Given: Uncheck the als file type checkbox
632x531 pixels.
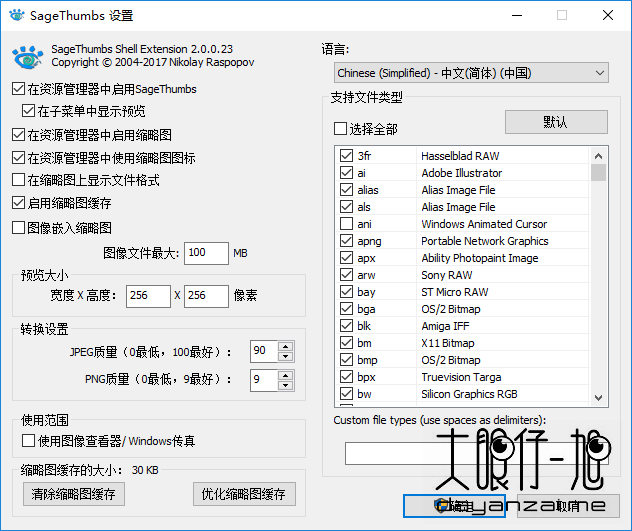Looking at the screenshot, I should point(346,207).
